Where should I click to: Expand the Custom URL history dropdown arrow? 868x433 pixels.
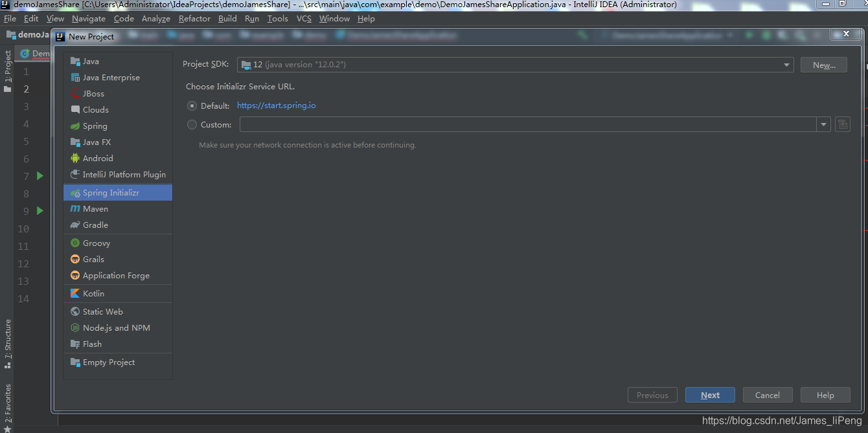click(x=823, y=125)
